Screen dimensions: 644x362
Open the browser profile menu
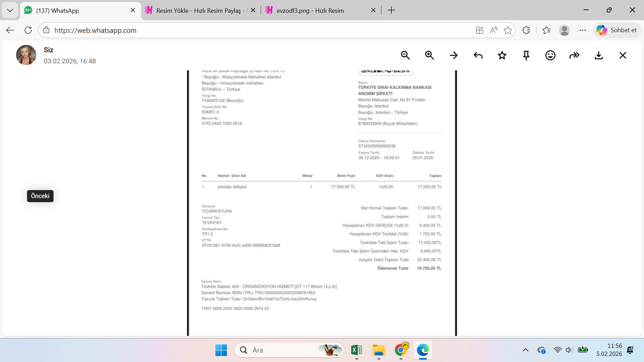(565, 30)
